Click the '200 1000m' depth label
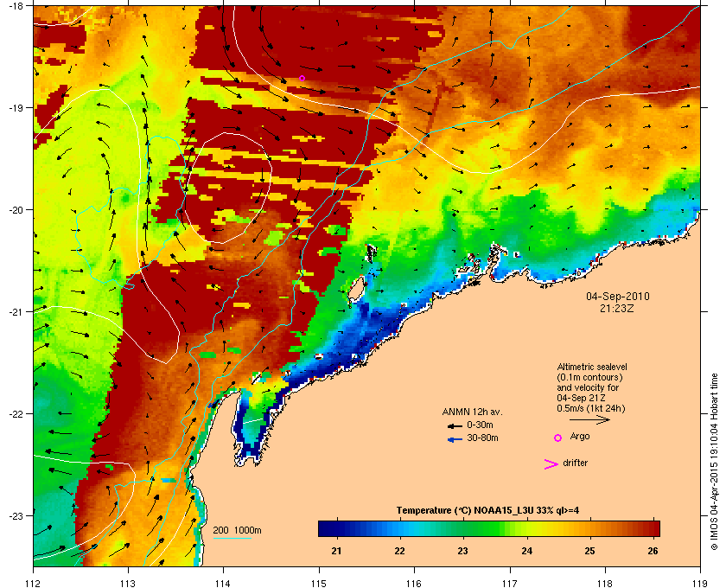This screenshot has width=726, height=588. point(237,530)
